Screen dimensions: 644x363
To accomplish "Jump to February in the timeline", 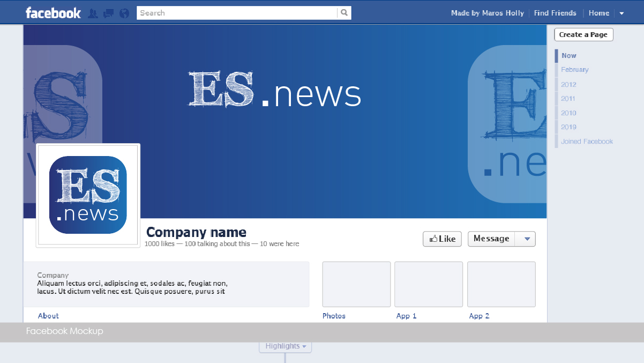I will point(574,70).
